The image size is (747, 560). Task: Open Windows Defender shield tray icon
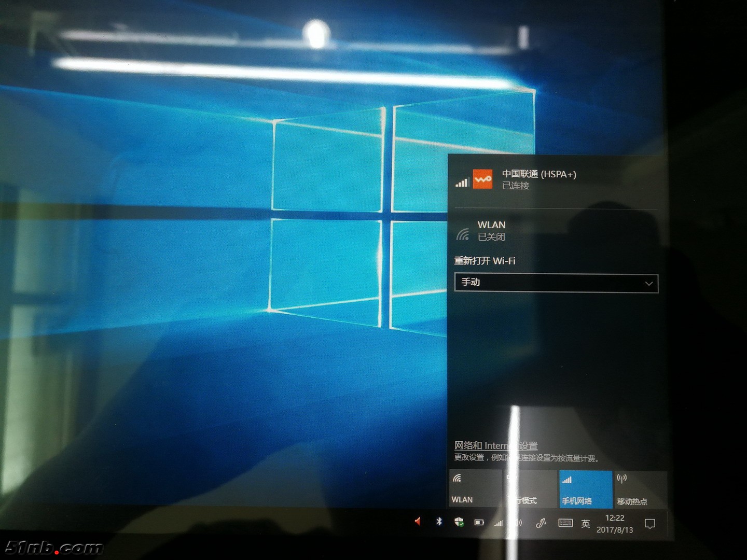pos(459,522)
